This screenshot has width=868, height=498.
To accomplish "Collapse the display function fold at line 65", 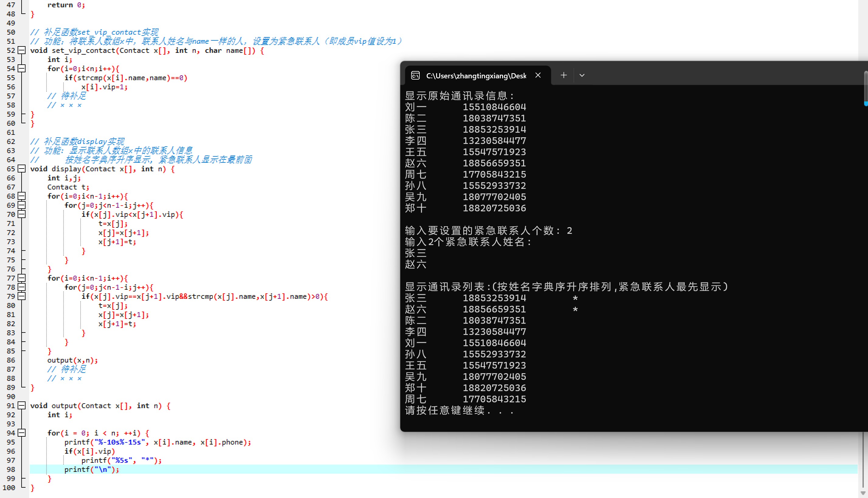I will tap(22, 169).
